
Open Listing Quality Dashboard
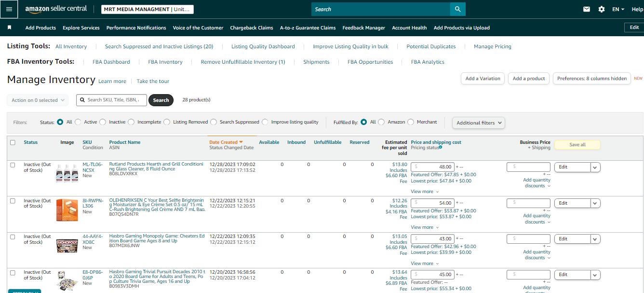(x=263, y=46)
